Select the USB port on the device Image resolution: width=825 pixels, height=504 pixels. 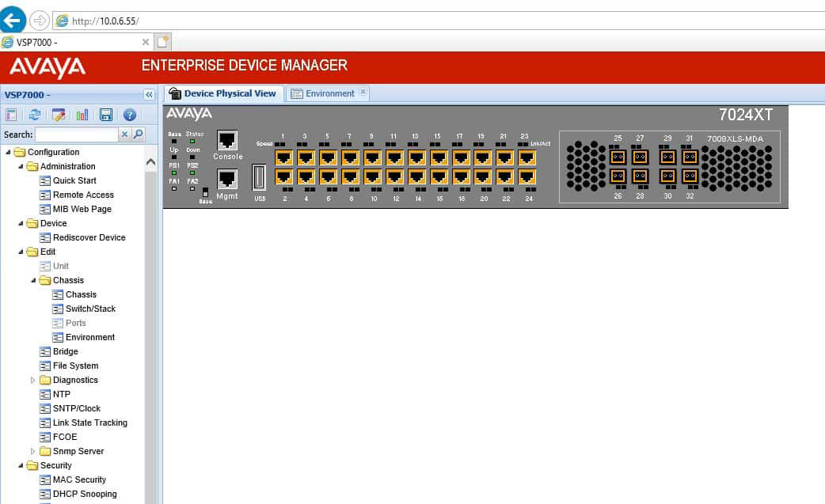(x=260, y=176)
